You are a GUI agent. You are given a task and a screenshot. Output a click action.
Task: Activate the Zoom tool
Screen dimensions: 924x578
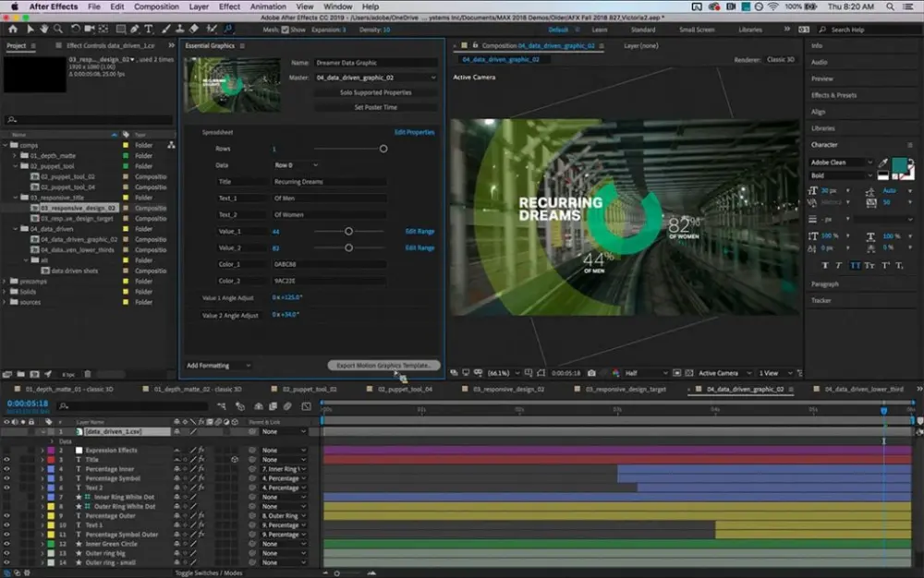57,29
